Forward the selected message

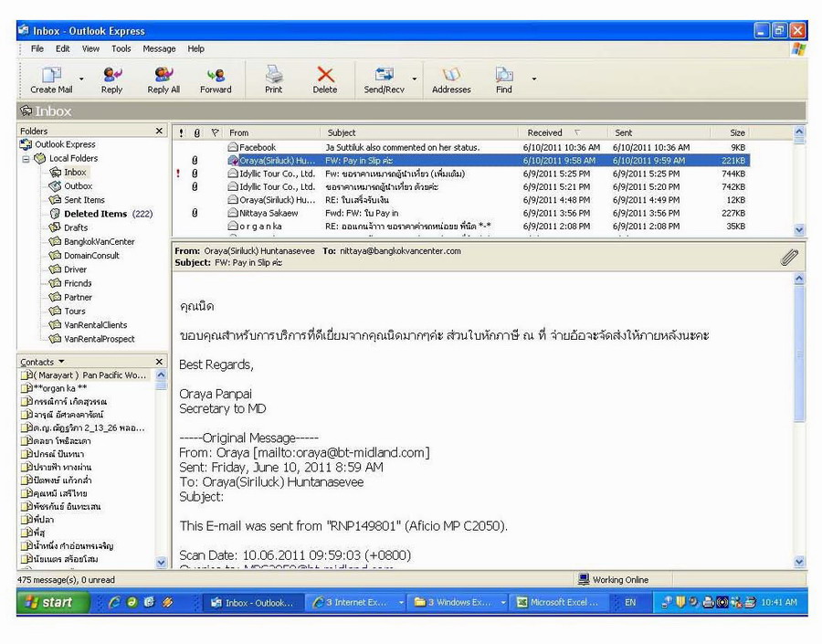216,79
